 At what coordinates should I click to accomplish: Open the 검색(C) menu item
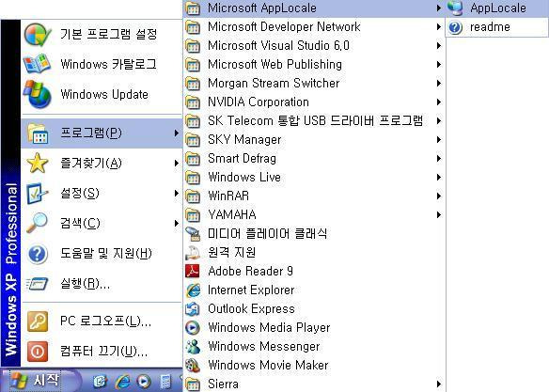point(102,224)
